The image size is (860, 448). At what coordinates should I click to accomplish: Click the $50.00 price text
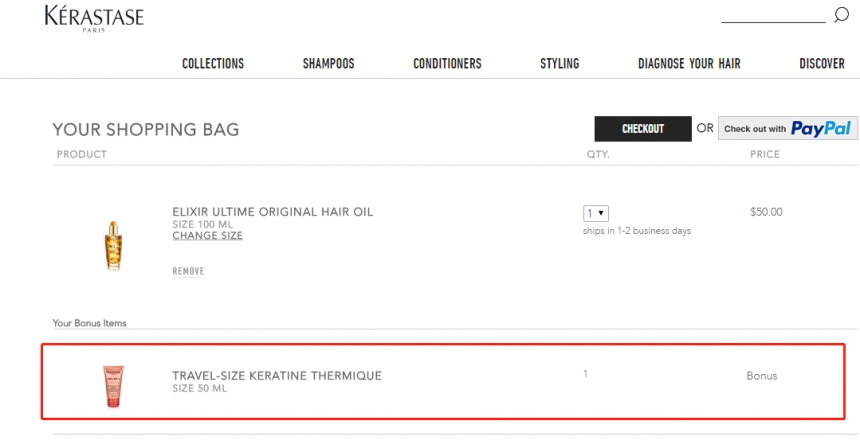(766, 212)
